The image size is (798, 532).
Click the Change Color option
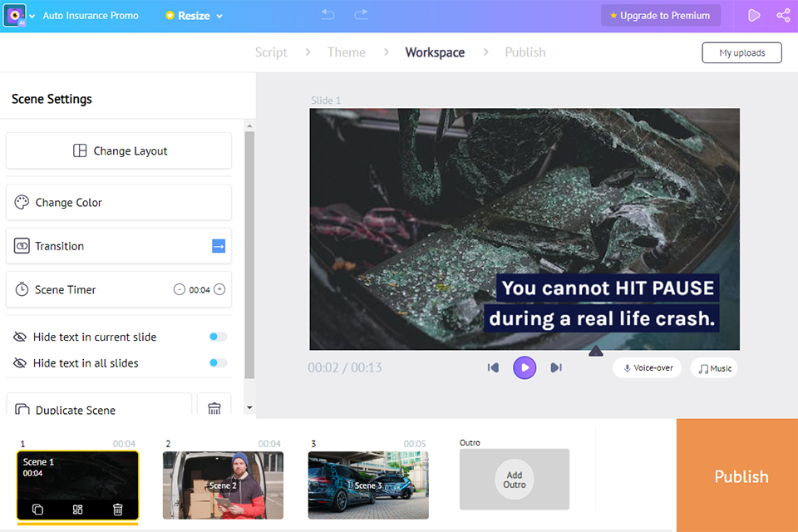(119, 202)
